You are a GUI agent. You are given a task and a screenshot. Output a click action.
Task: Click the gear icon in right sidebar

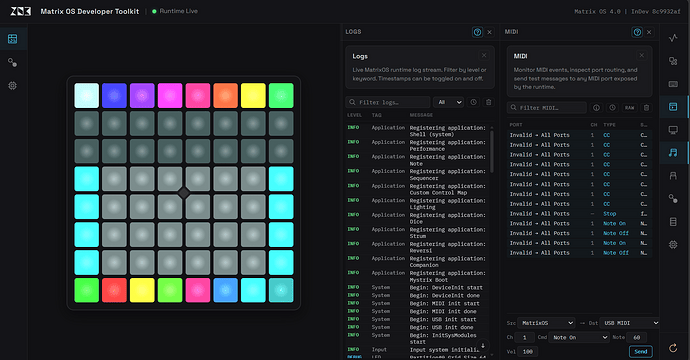pos(673,244)
